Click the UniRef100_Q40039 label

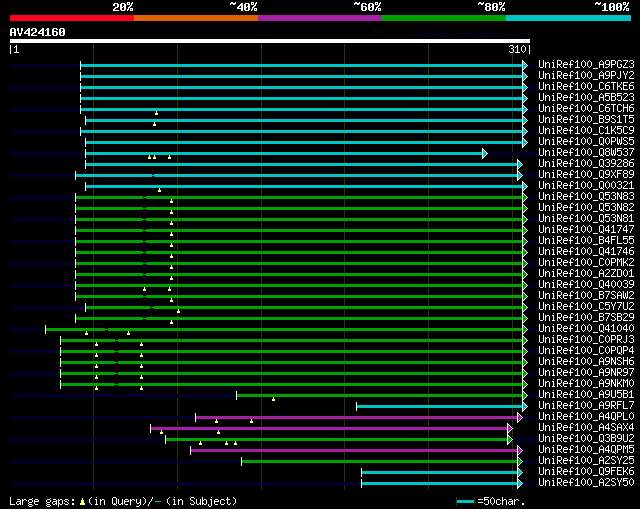tap(586, 285)
